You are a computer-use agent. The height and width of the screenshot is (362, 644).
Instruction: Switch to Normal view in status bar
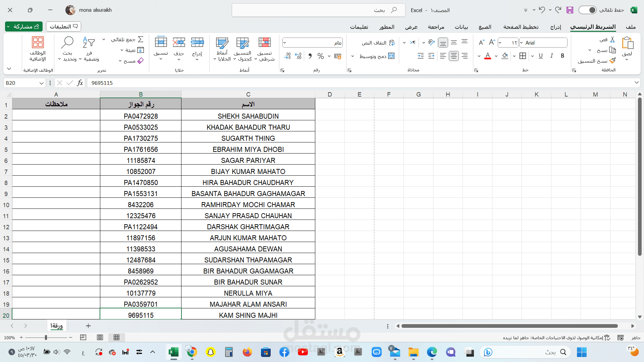pos(116,338)
